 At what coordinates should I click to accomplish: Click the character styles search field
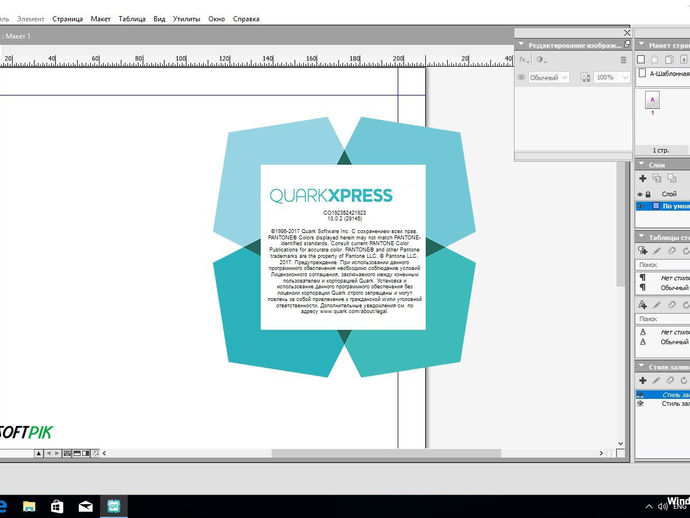tap(663, 319)
